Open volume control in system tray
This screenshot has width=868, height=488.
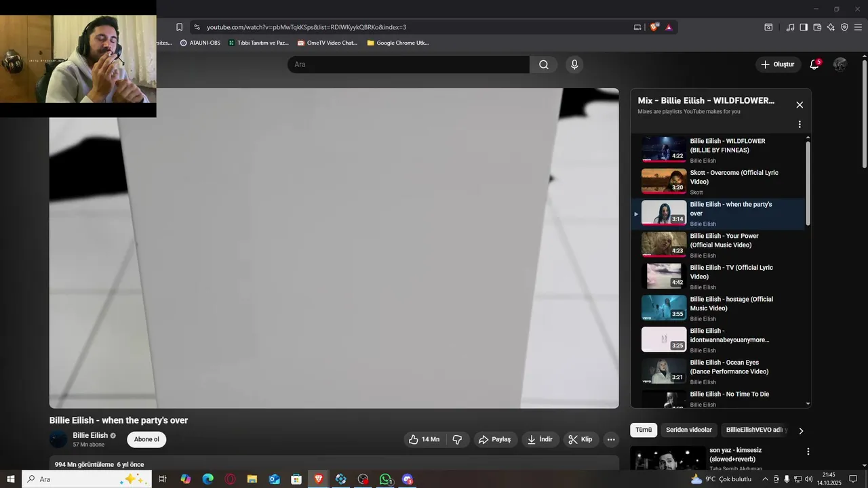click(808, 479)
